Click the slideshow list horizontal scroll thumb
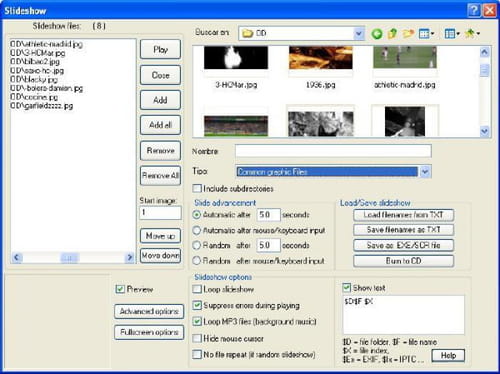This screenshot has width=500, height=374. click(70, 257)
